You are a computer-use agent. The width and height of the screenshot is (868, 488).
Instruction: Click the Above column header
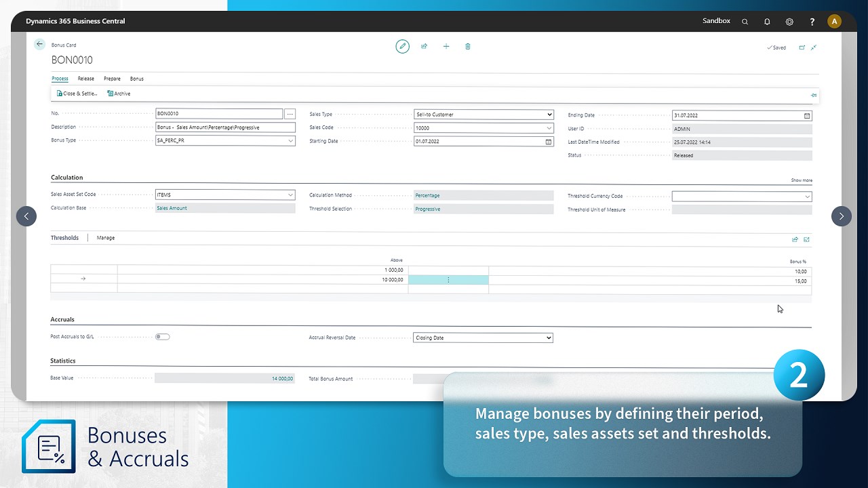(397, 260)
